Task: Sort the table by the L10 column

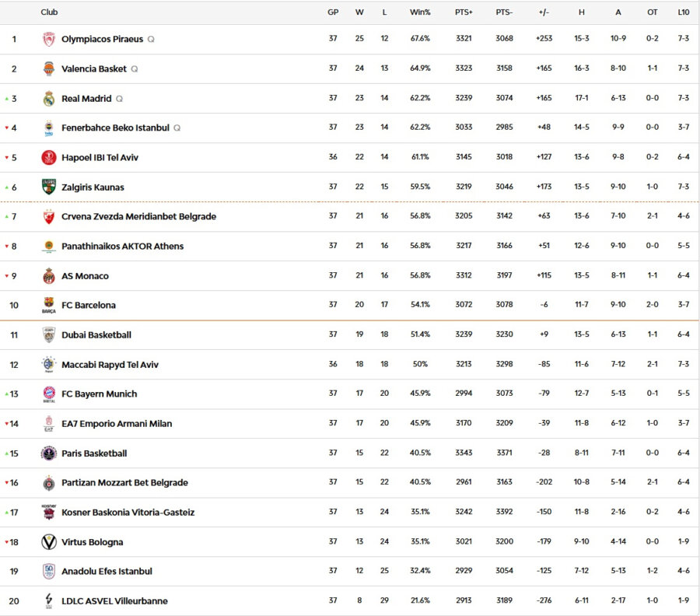Action: point(684,12)
